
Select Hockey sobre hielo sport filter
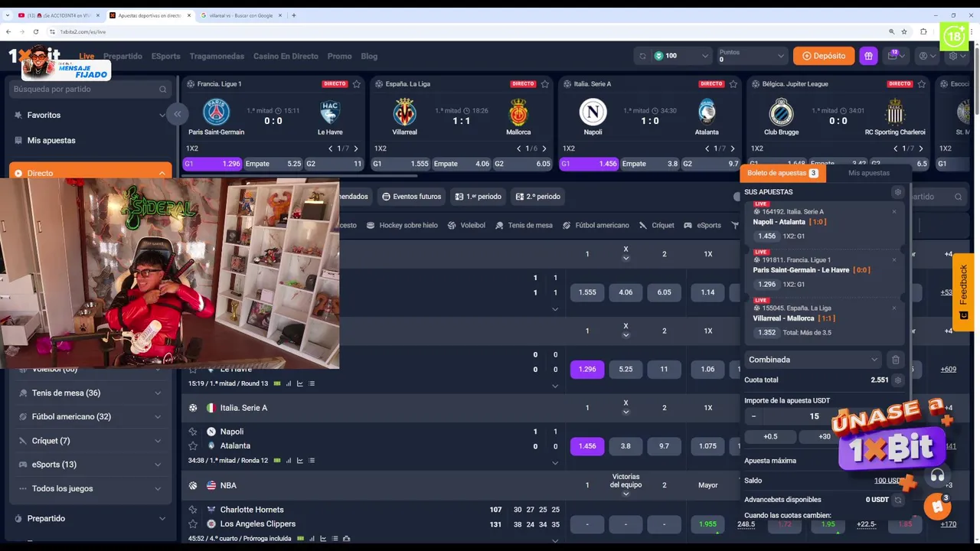click(x=402, y=226)
